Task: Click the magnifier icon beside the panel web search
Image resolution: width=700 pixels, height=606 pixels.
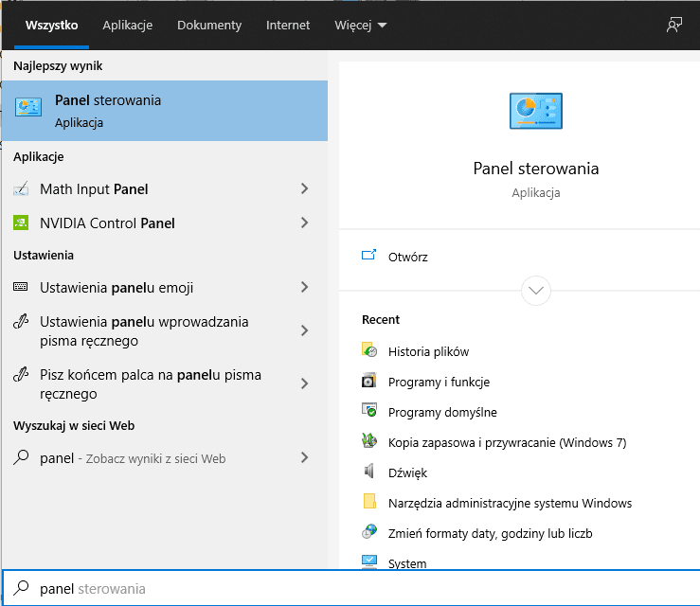Action: click(x=21, y=457)
